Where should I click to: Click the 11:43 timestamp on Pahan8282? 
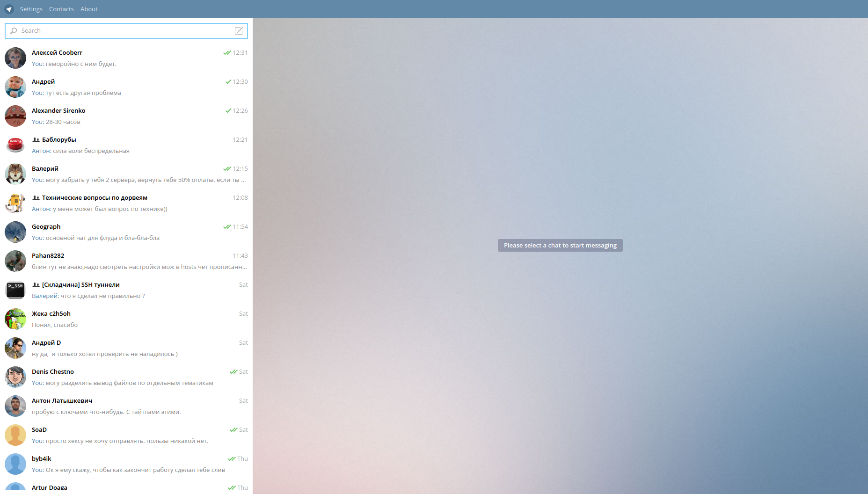click(240, 256)
